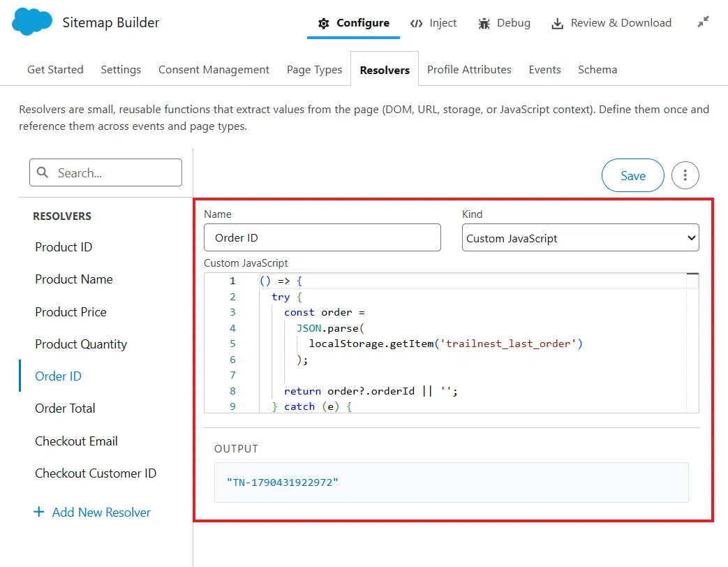Click the "} catch (e) {" code line
This screenshot has height=567, width=728.
coord(312,407)
